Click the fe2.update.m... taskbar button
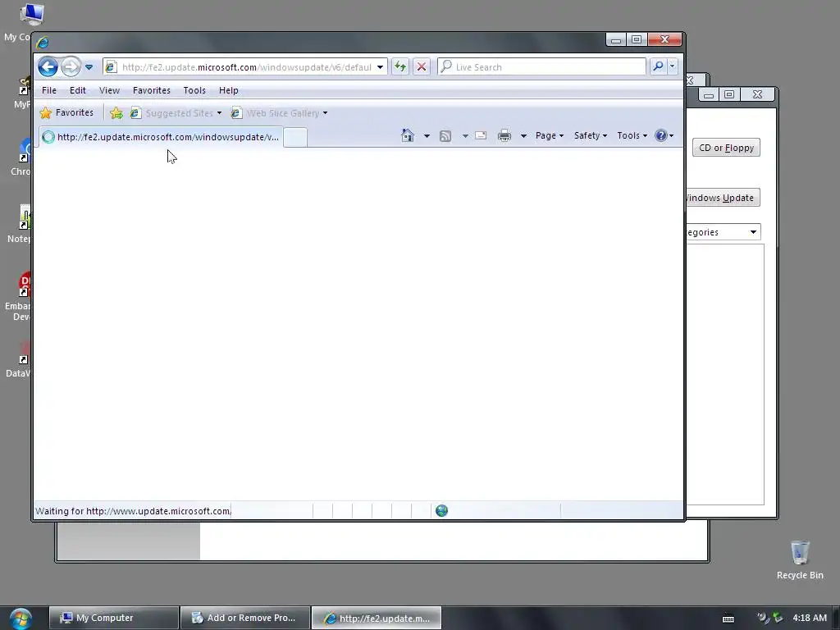 (x=376, y=618)
